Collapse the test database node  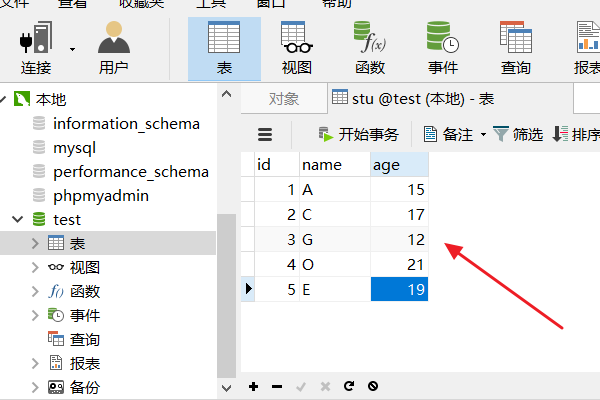(x=18, y=219)
